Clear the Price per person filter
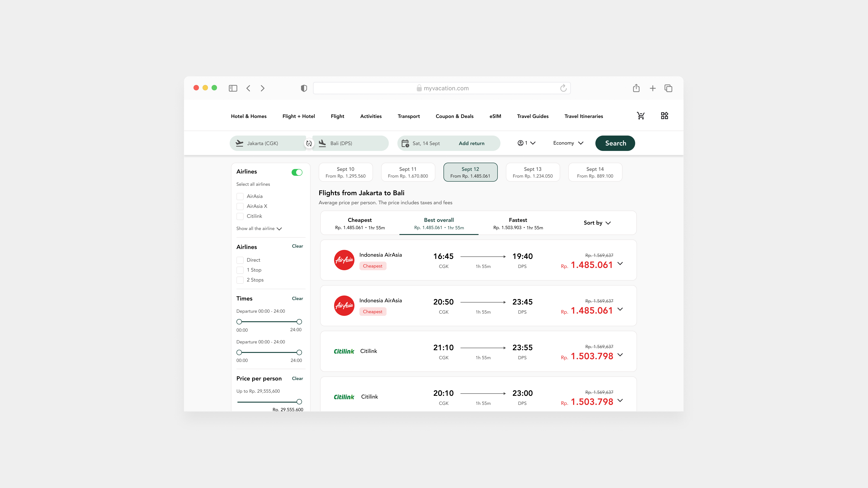 click(x=297, y=379)
